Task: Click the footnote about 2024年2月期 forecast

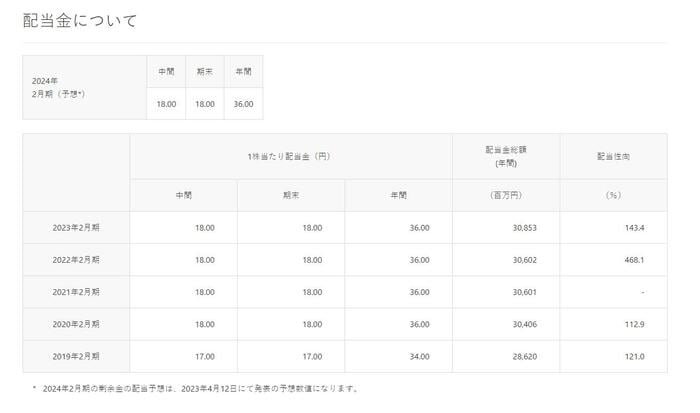Action: 200,388
